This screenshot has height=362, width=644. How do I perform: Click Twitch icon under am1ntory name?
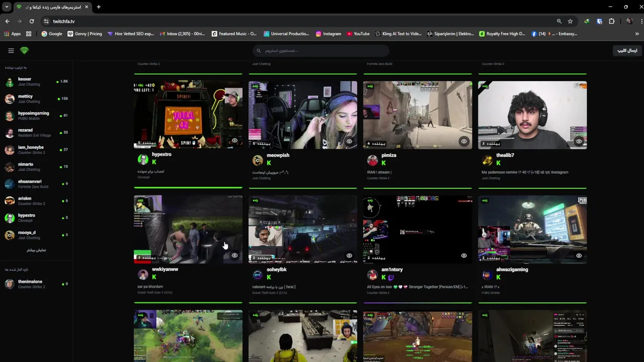tap(391, 277)
